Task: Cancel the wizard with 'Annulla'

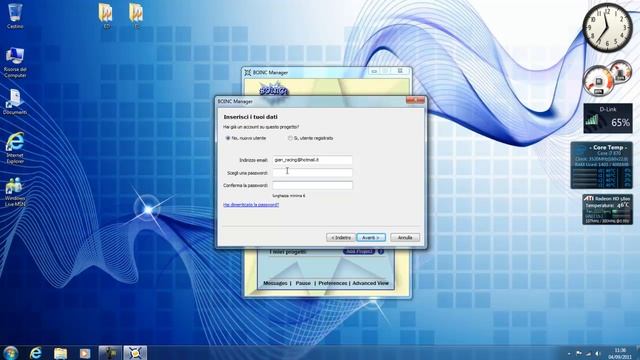Action: point(405,238)
